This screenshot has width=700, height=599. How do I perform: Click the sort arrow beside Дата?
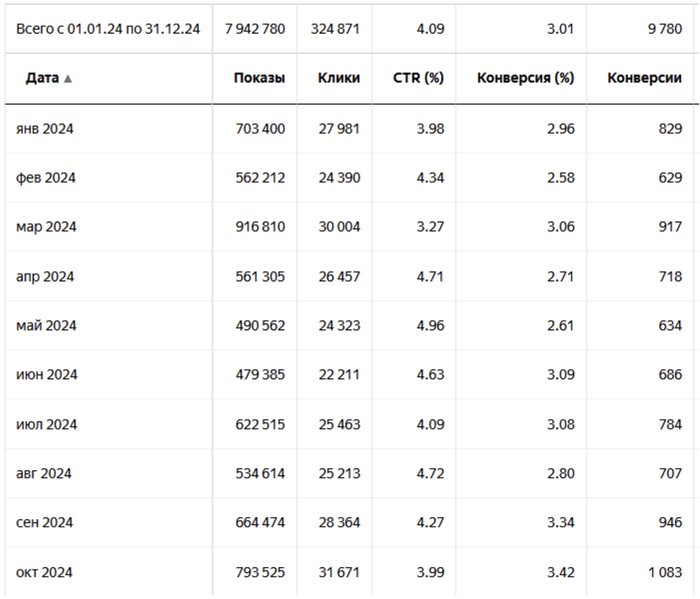point(68,79)
